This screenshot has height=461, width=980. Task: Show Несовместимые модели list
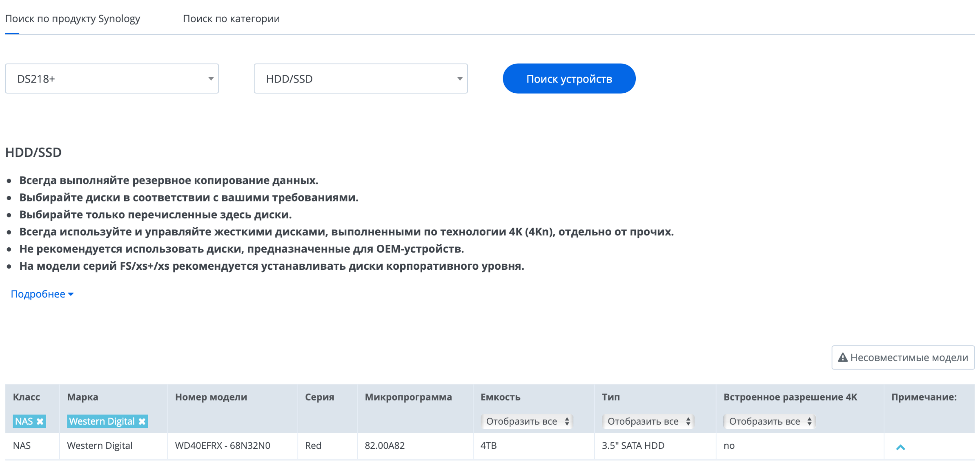pyautogui.click(x=903, y=358)
